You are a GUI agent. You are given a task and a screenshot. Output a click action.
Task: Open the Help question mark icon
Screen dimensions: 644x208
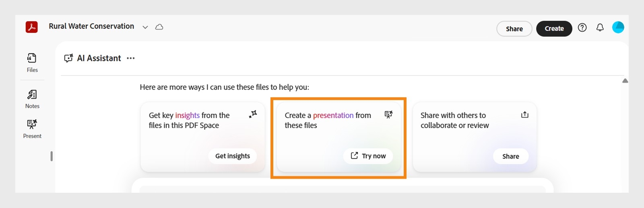[582, 27]
